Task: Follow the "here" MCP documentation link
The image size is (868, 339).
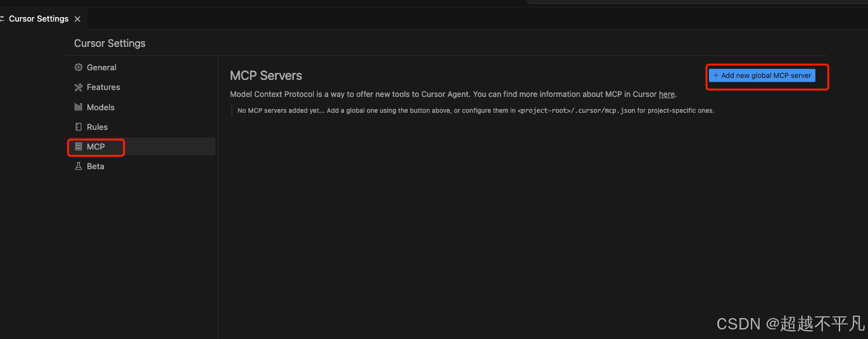Action: coord(667,94)
